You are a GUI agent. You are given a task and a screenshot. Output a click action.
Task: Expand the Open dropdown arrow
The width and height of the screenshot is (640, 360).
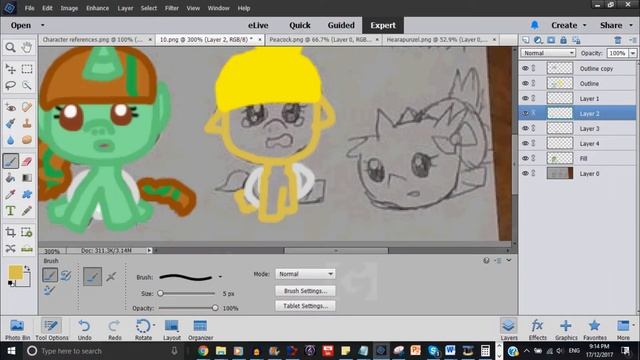(42, 25)
